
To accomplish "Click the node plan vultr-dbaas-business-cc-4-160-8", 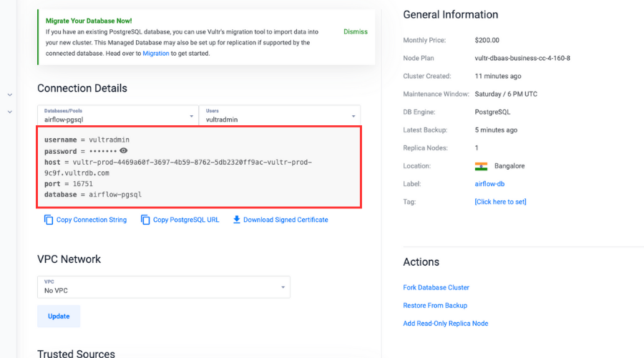I will point(522,59).
